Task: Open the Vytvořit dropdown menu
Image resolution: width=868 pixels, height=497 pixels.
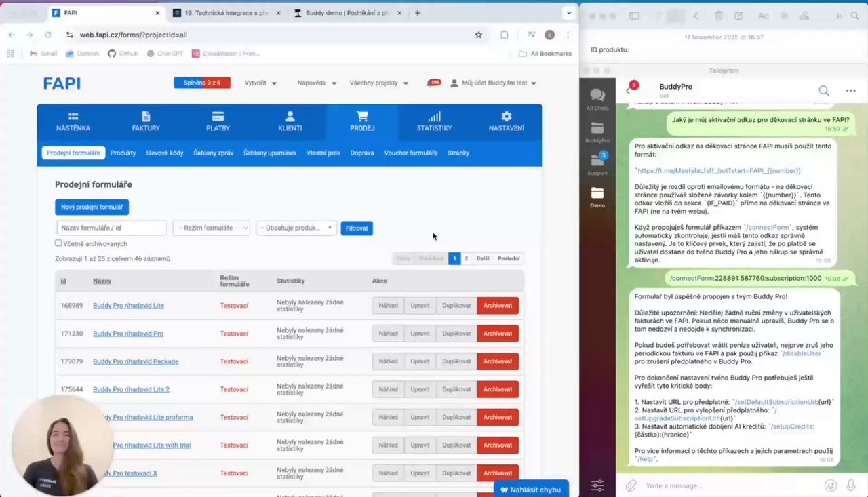Action: tap(260, 83)
